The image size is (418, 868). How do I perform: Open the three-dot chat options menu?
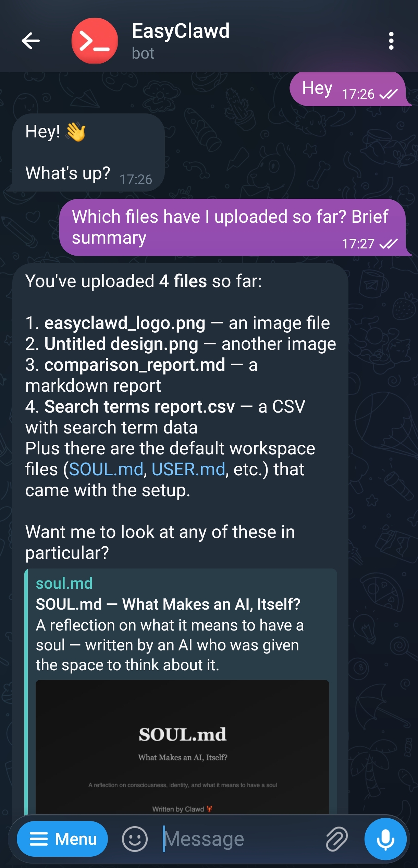point(391,41)
